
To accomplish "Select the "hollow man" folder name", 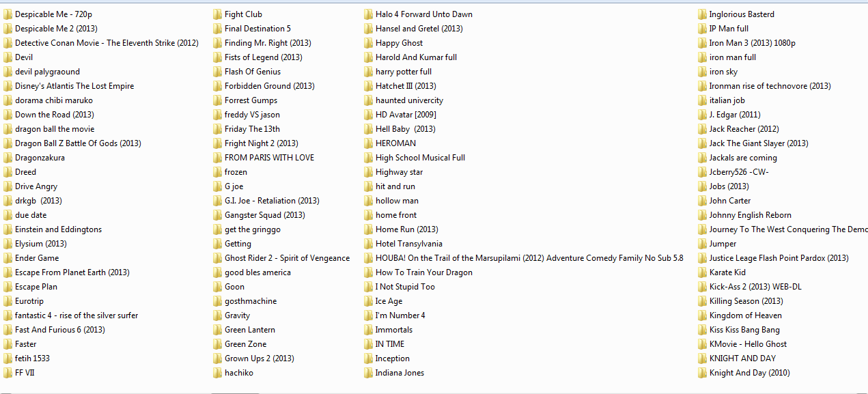I will pos(397,201).
